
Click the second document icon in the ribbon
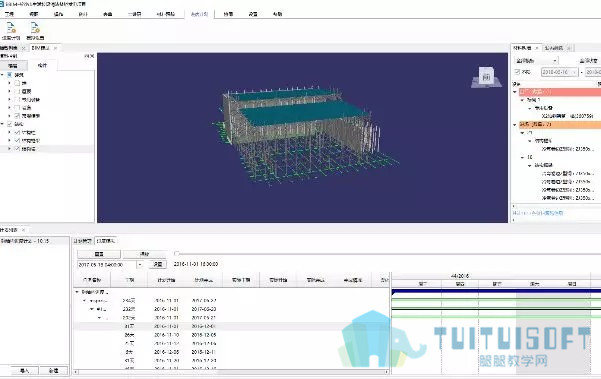coord(35,28)
